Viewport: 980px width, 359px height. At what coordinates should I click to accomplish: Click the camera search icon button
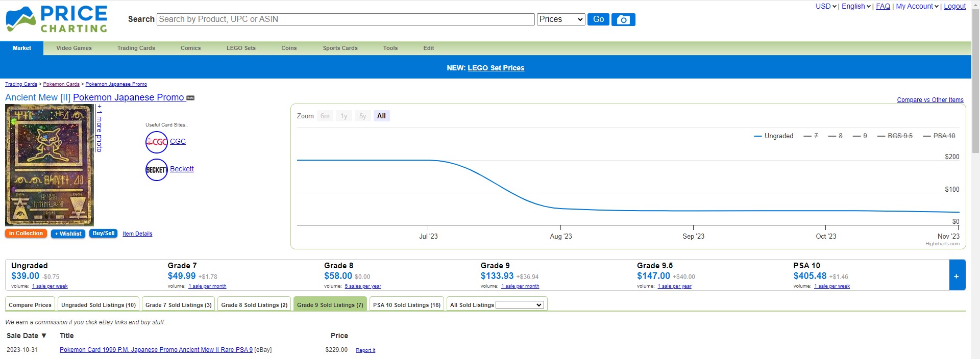pos(623,19)
